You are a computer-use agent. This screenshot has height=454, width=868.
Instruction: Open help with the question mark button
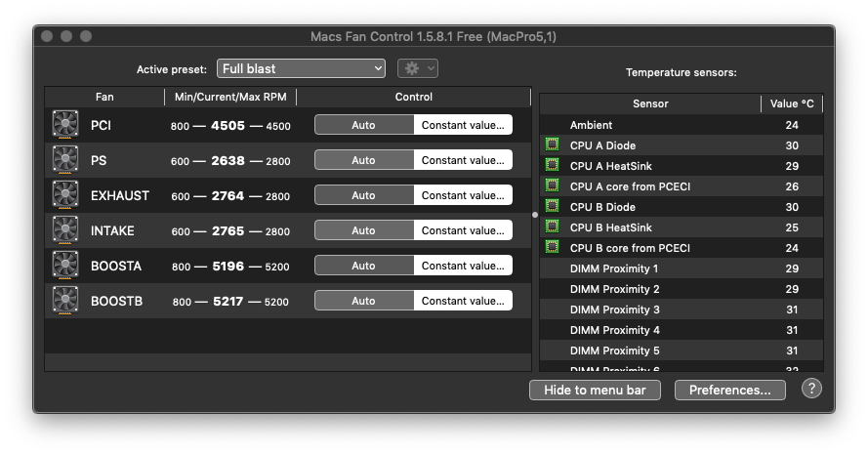coord(811,389)
